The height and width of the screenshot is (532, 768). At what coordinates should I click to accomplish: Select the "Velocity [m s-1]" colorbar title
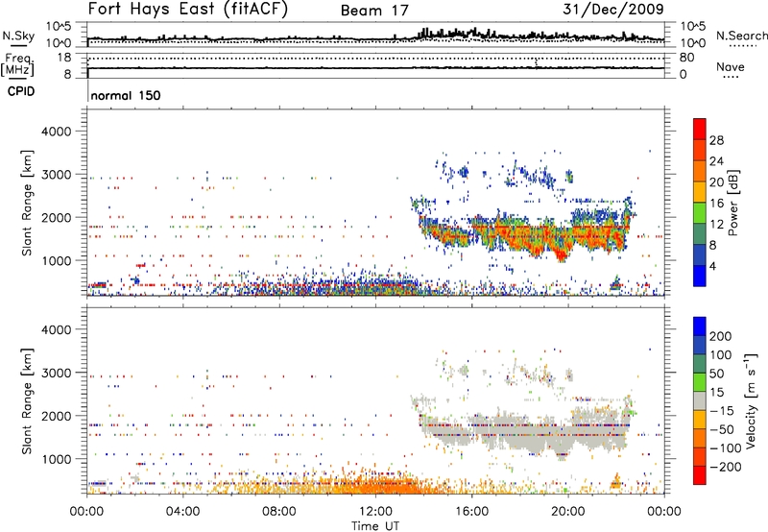pos(751,400)
